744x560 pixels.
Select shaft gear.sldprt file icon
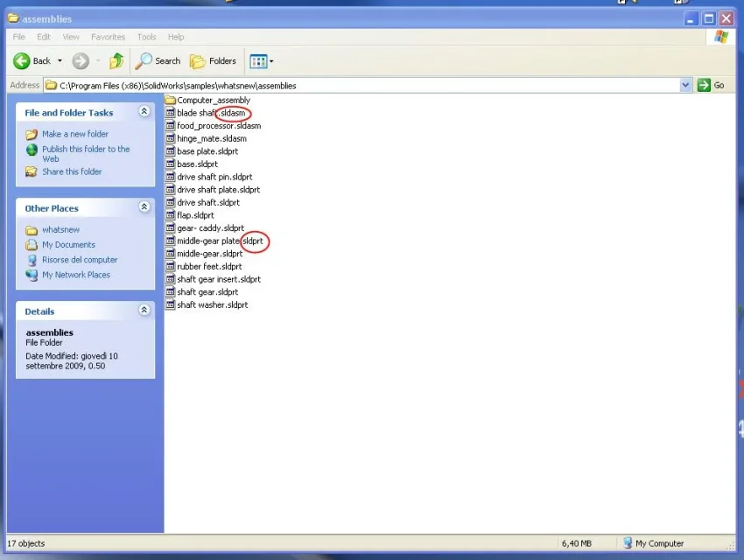171,292
